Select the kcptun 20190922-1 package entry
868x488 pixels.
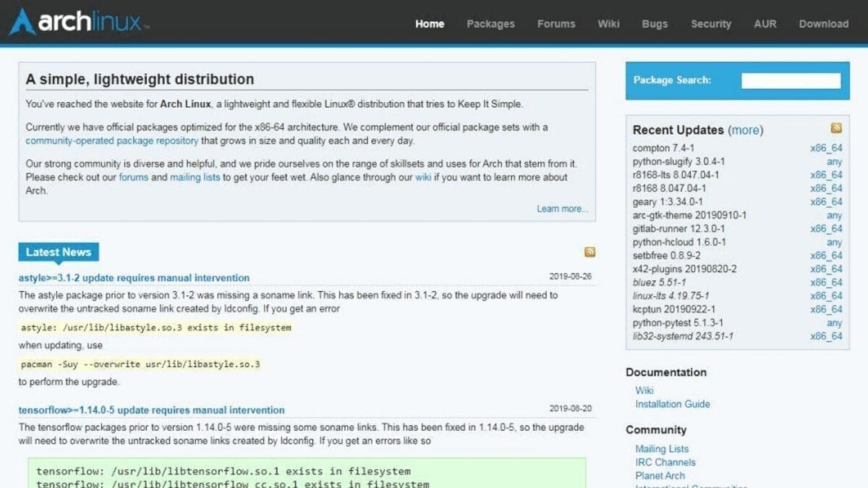(x=673, y=309)
